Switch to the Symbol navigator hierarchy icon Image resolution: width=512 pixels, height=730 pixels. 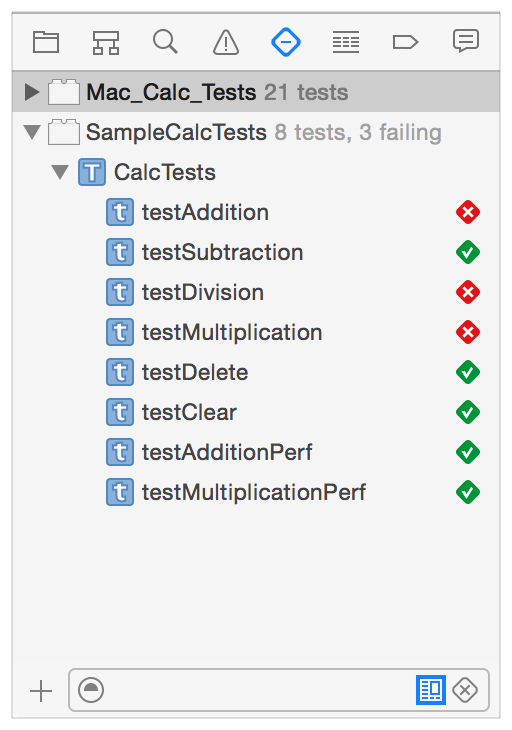pos(106,42)
